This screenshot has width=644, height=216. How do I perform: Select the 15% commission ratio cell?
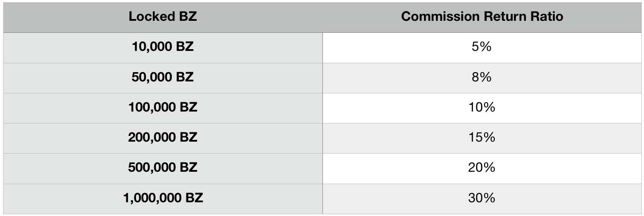482,137
